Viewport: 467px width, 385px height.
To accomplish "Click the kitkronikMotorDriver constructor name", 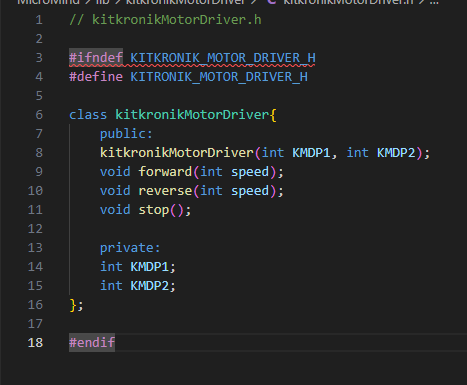I will [x=177, y=153].
